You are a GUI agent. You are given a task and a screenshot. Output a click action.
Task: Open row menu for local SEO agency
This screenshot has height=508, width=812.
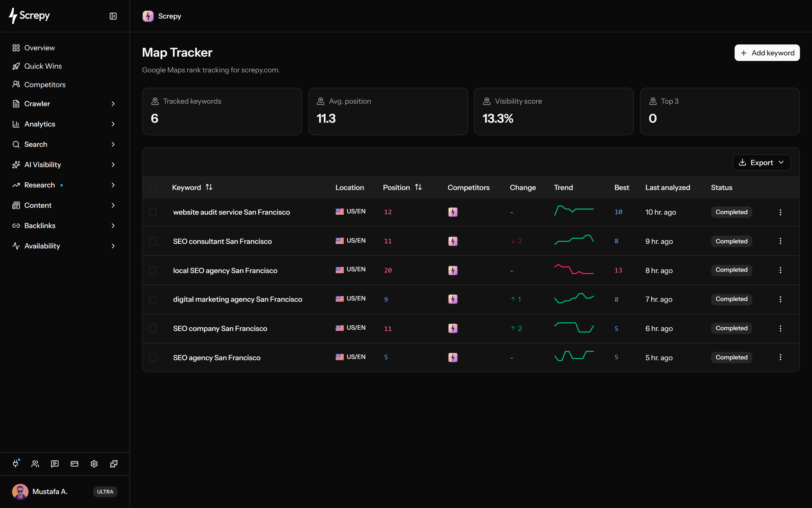pyautogui.click(x=781, y=270)
